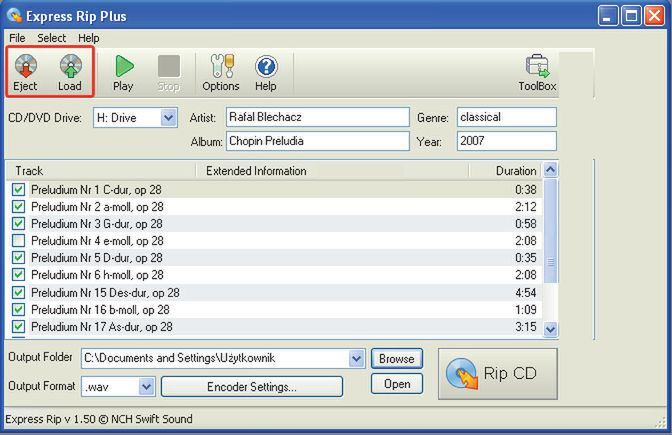Close the Express Rip Plus window
This screenshot has height=435, width=672.
point(655,16)
